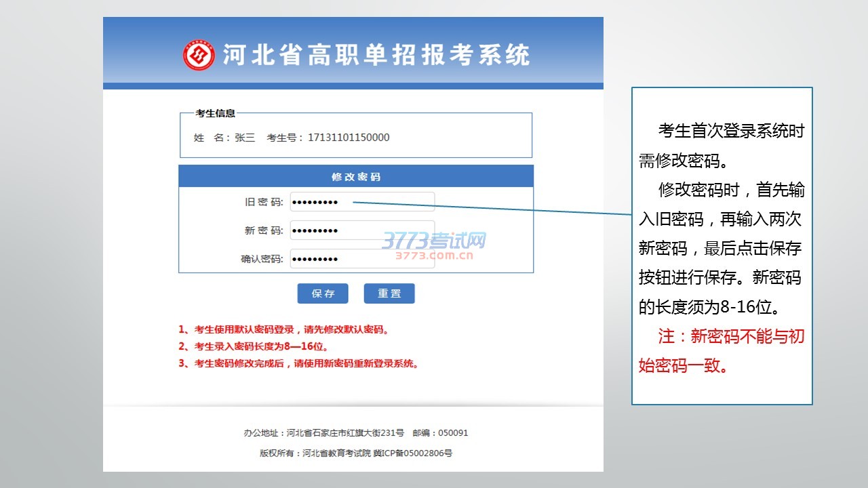Focus the 旧密码 input field
This screenshot has height=488, width=868.
(362, 202)
